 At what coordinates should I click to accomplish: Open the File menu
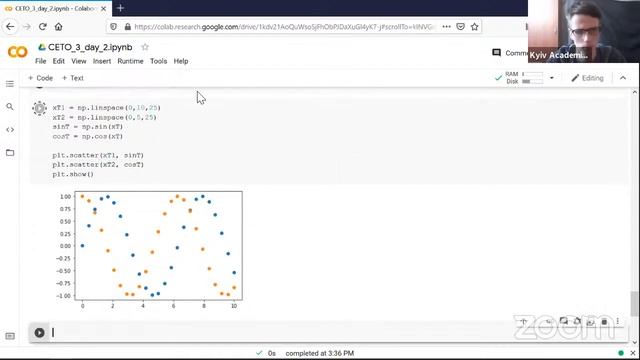tap(40, 61)
